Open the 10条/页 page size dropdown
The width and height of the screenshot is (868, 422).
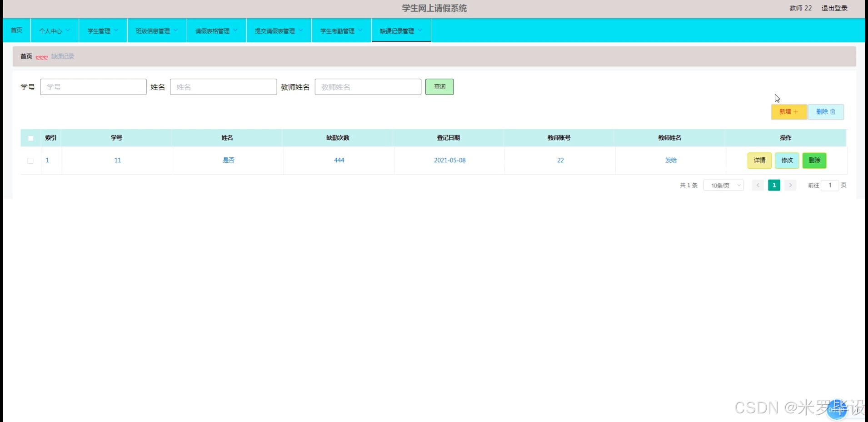(723, 186)
